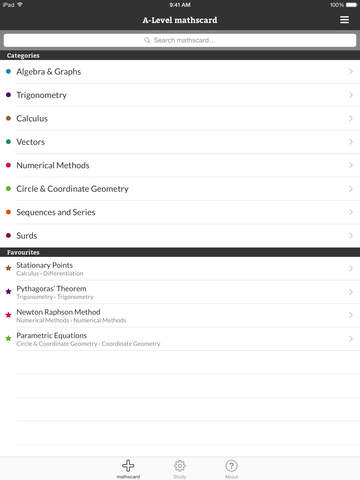
Task: Open Newton Raphson Method favourite entry
Action: tap(180, 315)
